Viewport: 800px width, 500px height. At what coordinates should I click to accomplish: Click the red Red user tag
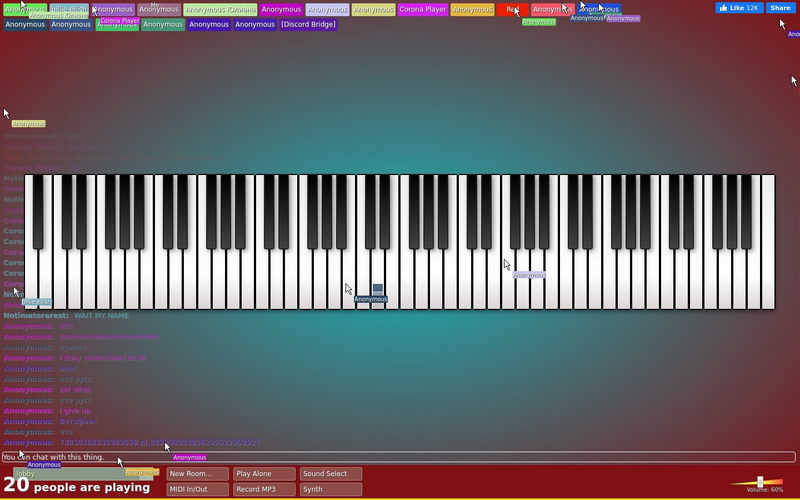[x=513, y=9]
